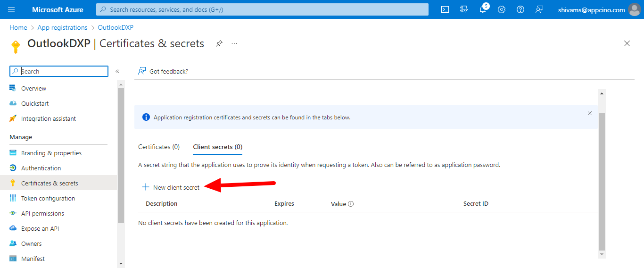Open the Help question mark icon
This screenshot has width=644, height=268.
pos(520,9)
